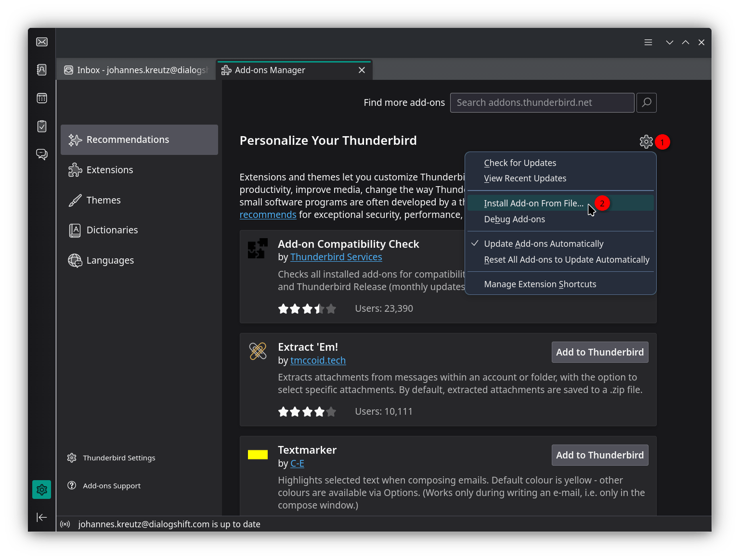Open the Extensions category
The height and width of the screenshot is (560, 740).
(139, 170)
